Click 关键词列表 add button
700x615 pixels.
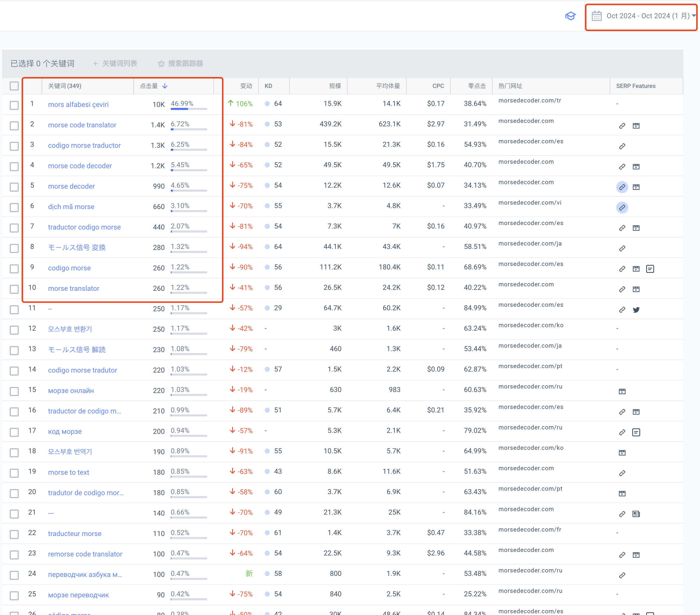115,64
